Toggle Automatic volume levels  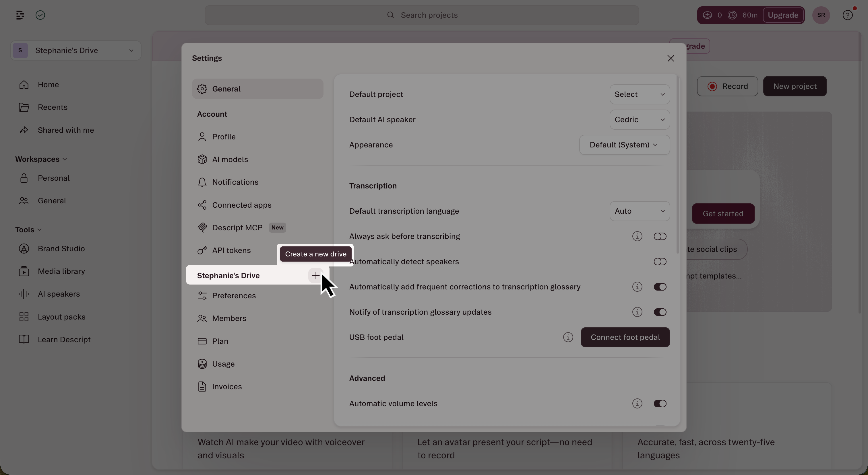pyautogui.click(x=660, y=404)
